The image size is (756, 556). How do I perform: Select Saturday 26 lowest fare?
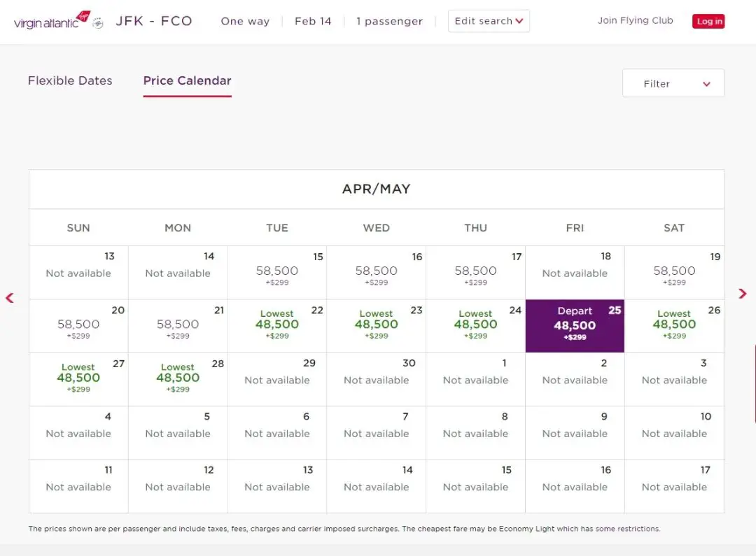674,326
